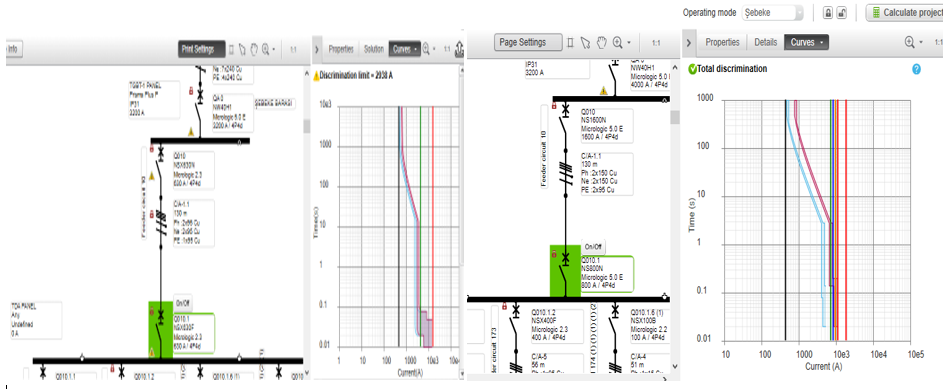943x389 pixels.
Task: Select the Q010 NS1600N label box
Action: coord(606,125)
